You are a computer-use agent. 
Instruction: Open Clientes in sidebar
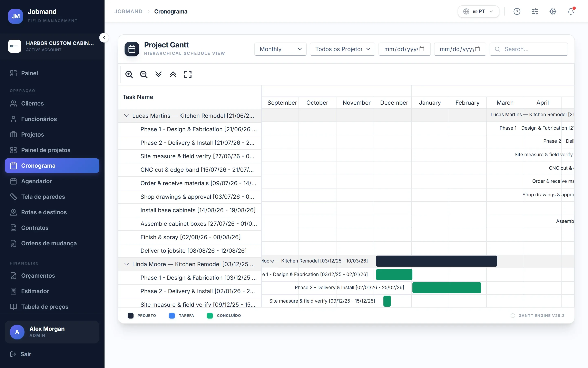point(52,103)
